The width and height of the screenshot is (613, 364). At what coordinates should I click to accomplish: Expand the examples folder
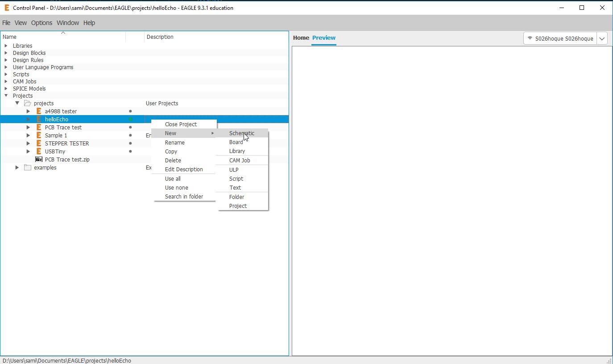[17, 167]
